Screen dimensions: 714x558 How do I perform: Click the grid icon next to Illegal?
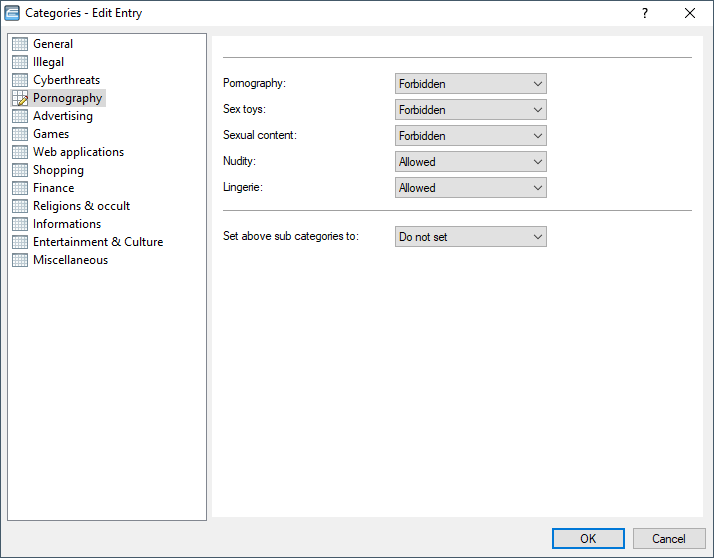point(20,62)
